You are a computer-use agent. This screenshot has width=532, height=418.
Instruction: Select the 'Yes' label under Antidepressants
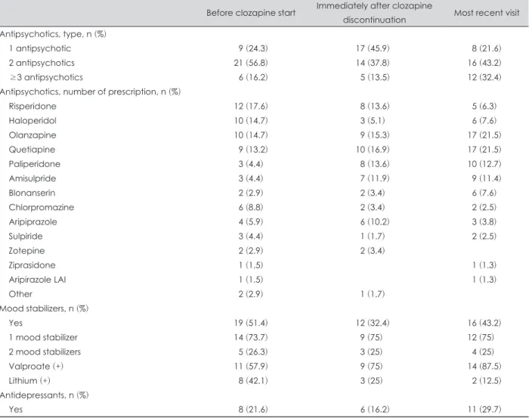pos(16,410)
